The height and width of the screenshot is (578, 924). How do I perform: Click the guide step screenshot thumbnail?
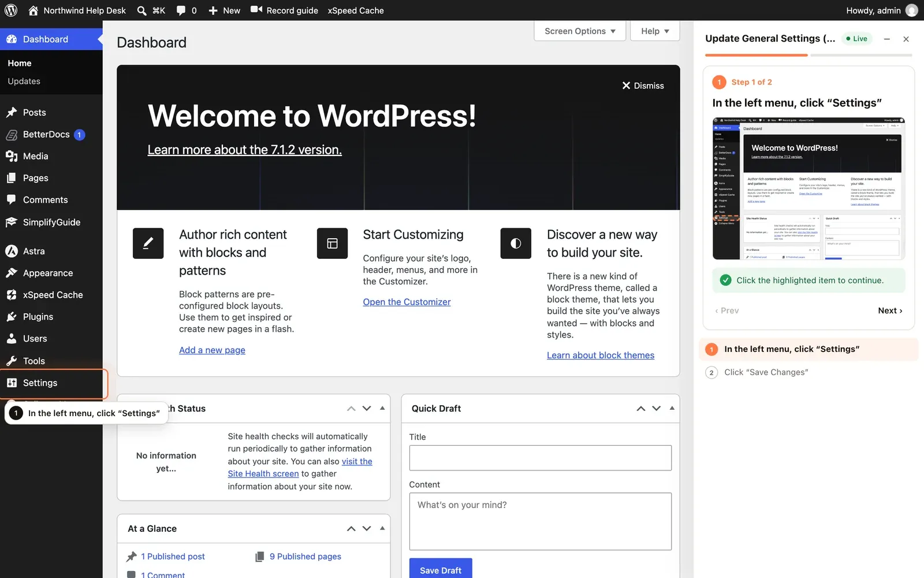808,188
